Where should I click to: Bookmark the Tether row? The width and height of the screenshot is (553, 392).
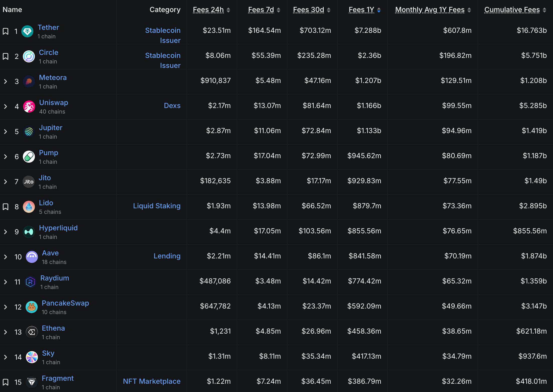(6, 31)
